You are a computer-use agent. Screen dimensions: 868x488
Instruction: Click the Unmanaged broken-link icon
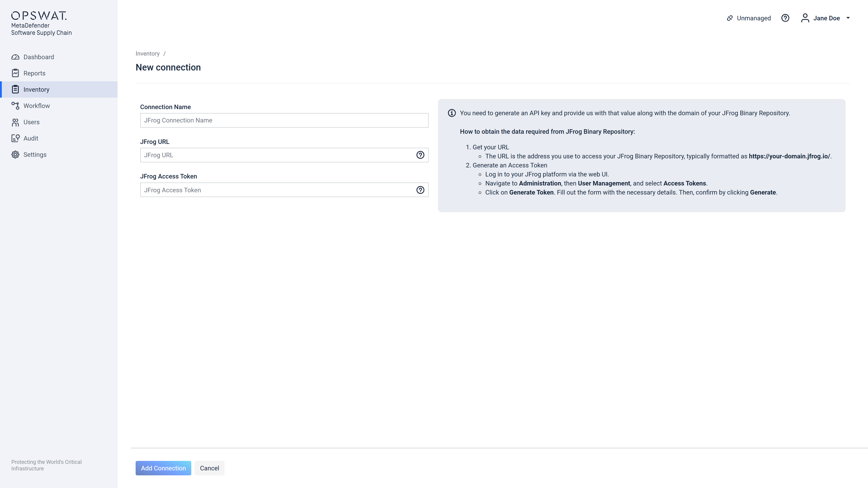(x=730, y=18)
